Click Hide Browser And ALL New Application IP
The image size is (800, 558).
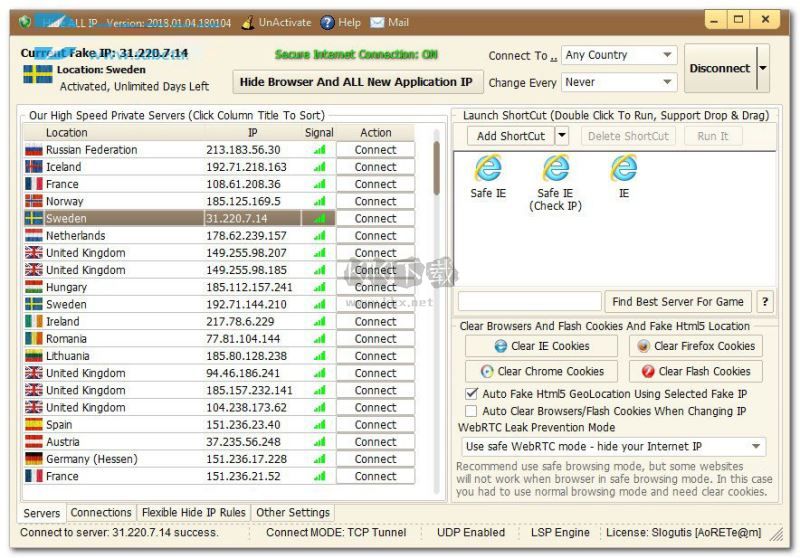tap(357, 82)
